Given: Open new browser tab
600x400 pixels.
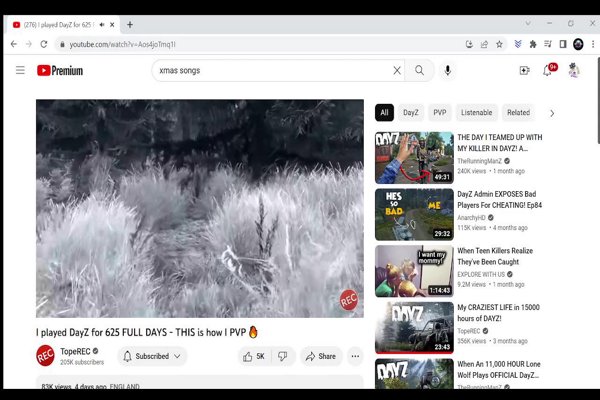Looking at the screenshot, I should pyautogui.click(x=130, y=24).
